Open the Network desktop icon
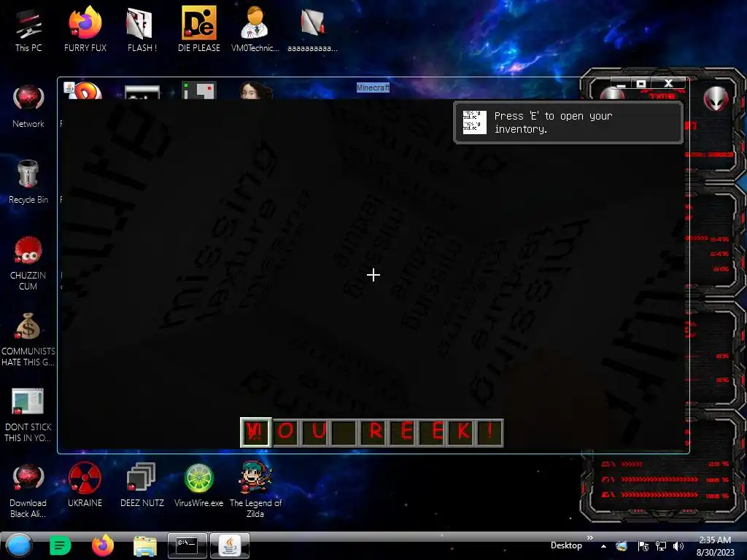 click(x=28, y=106)
